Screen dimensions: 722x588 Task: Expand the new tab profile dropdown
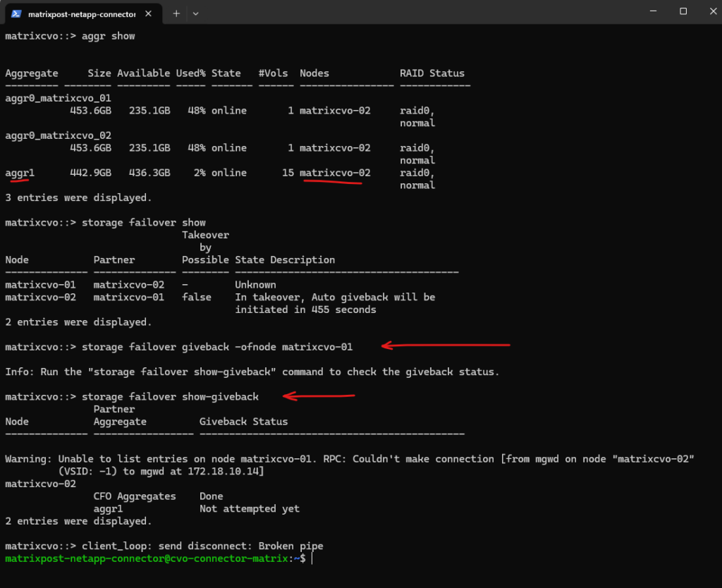[195, 13]
